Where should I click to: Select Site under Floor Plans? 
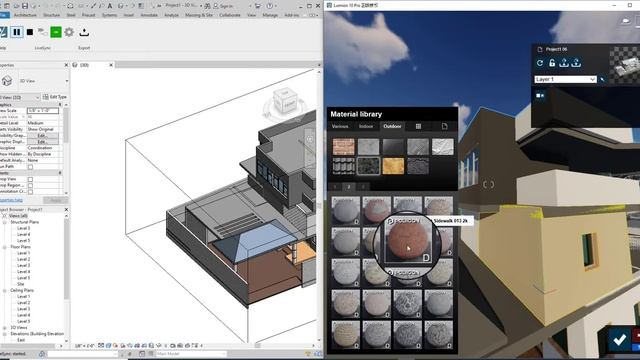pyautogui.click(x=21, y=284)
